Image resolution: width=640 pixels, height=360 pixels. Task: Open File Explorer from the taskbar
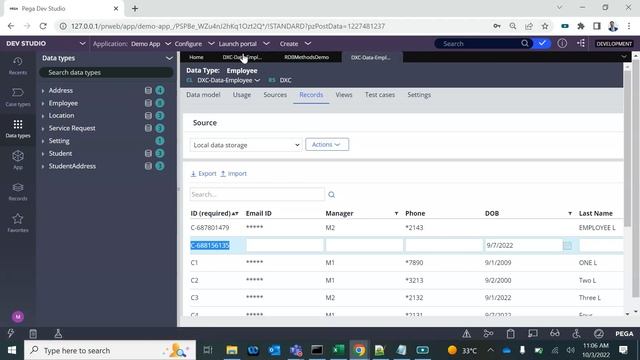point(232,350)
